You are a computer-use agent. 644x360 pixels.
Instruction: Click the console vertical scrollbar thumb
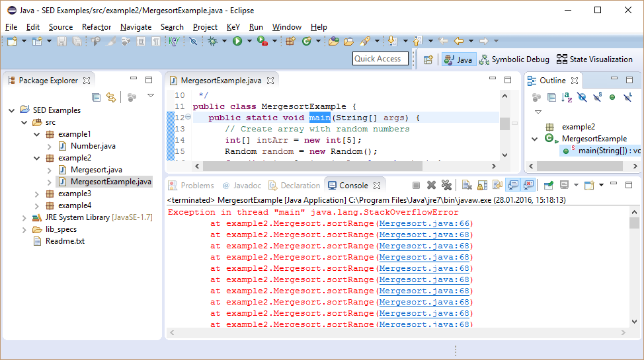(634, 223)
